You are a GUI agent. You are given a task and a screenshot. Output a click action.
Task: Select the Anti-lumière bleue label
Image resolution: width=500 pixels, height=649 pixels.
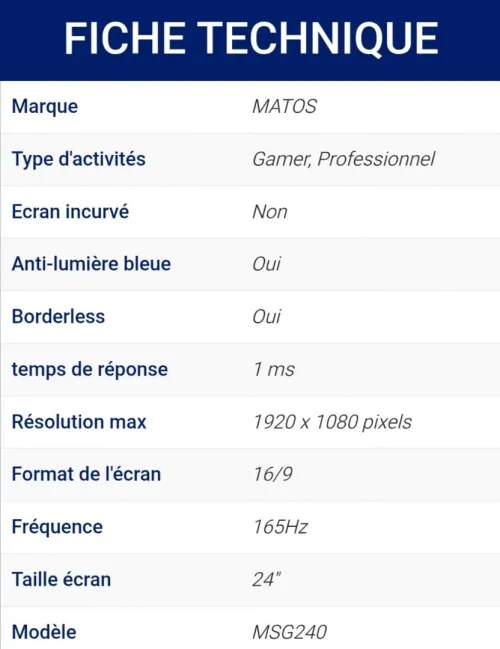click(91, 264)
